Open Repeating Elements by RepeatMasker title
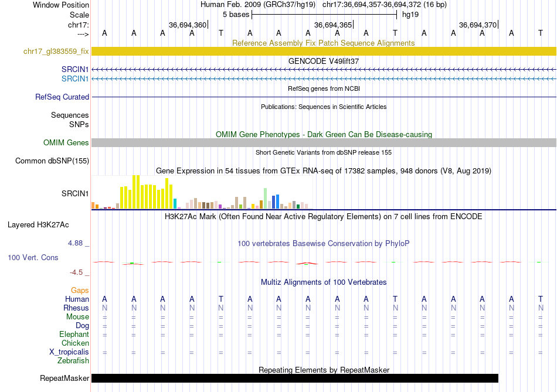Image resolution: width=557 pixels, height=392 pixels. coord(324,370)
